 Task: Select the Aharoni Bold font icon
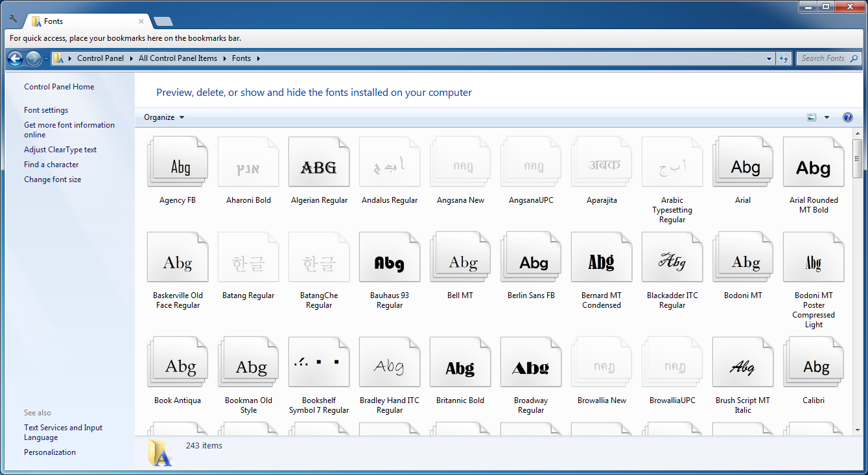[248, 163]
